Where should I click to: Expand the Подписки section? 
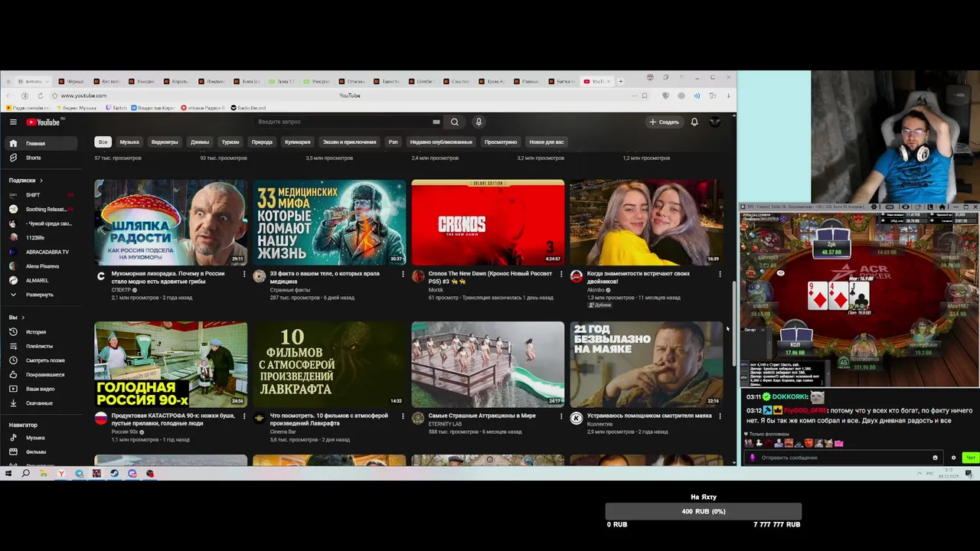coord(26,181)
